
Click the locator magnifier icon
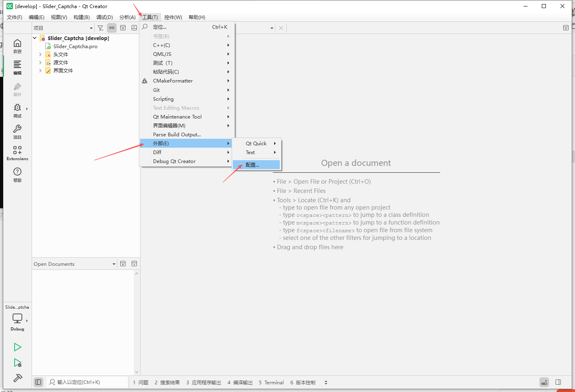click(x=52, y=382)
